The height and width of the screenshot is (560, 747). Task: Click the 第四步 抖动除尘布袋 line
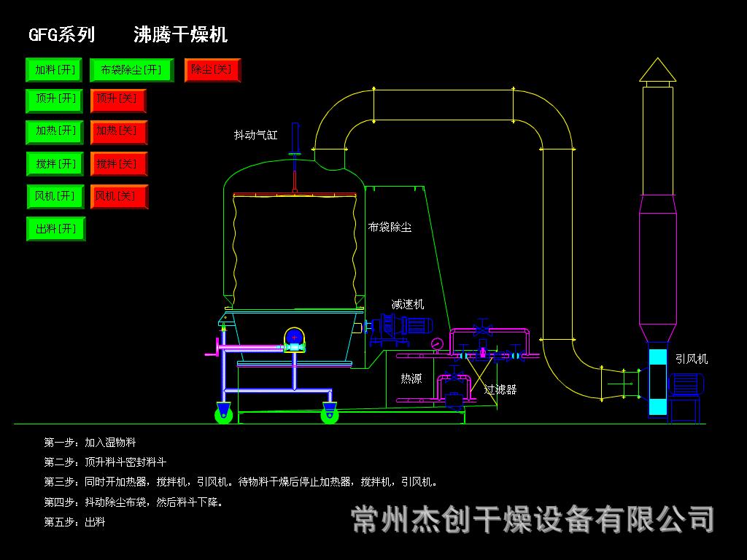click(133, 502)
